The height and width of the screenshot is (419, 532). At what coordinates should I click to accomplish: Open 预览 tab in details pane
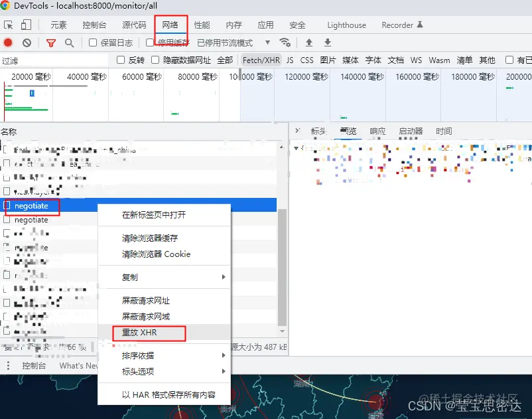click(348, 131)
